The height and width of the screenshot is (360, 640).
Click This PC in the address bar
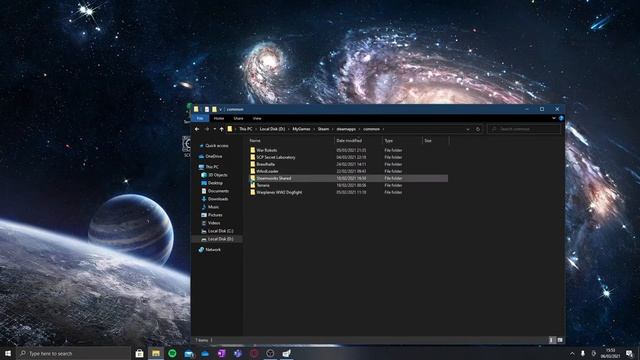pos(245,129)
